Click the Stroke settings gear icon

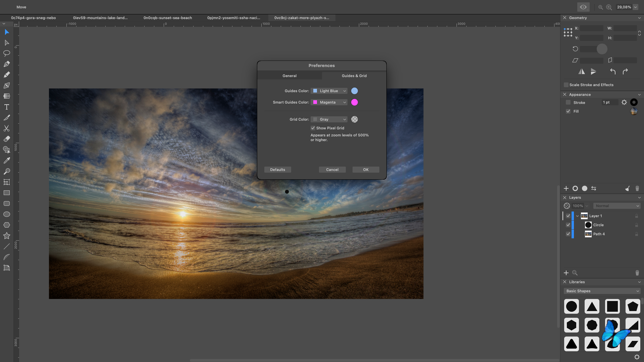[x=624, y=102]
